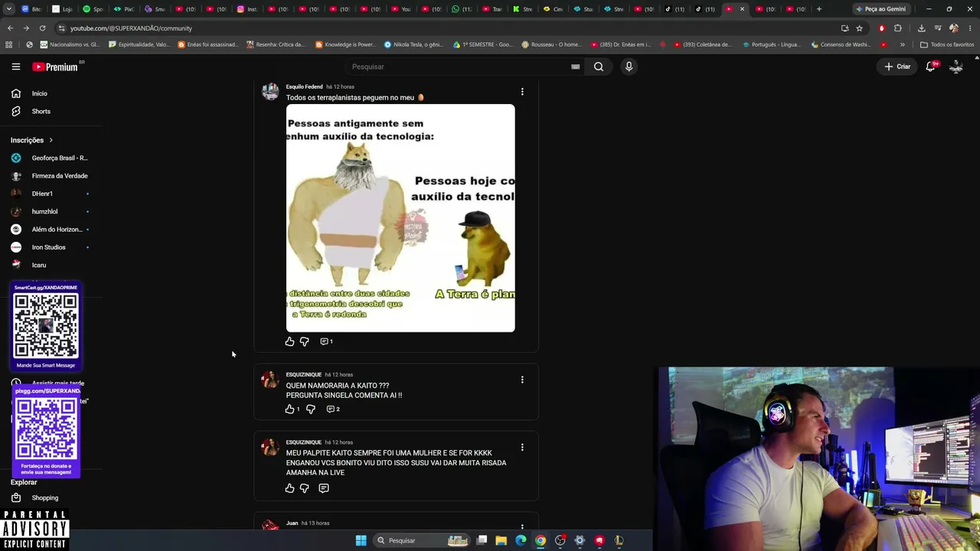The height and width of the screenshot is (551, 980).
Task: Open options menu on 'MEU PALPITE KAITO' post
Action: [x=522, y=447]
